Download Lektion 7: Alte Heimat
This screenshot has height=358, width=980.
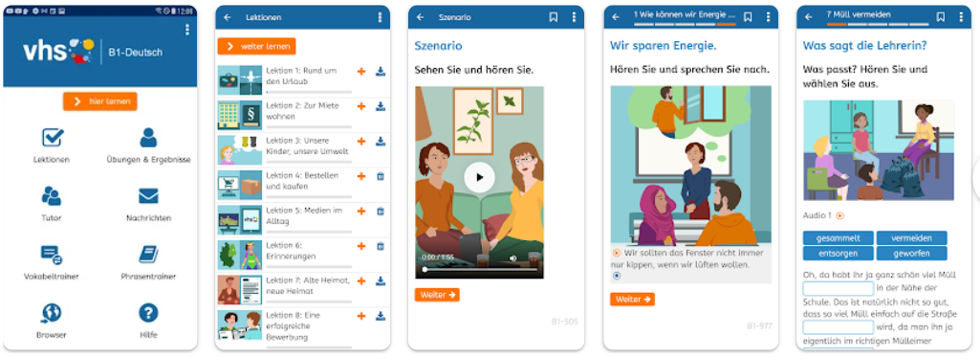coord(380,281)
